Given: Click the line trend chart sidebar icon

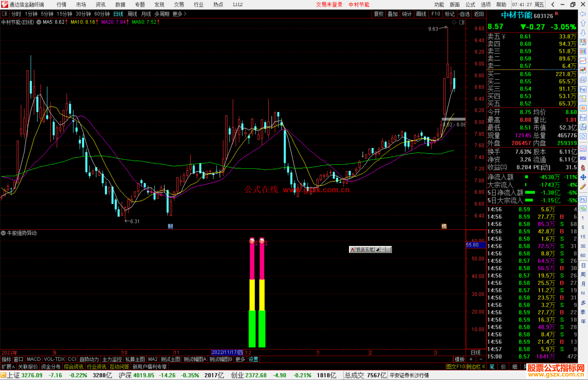Looking at the screenshot, I should tap(583, 61).
